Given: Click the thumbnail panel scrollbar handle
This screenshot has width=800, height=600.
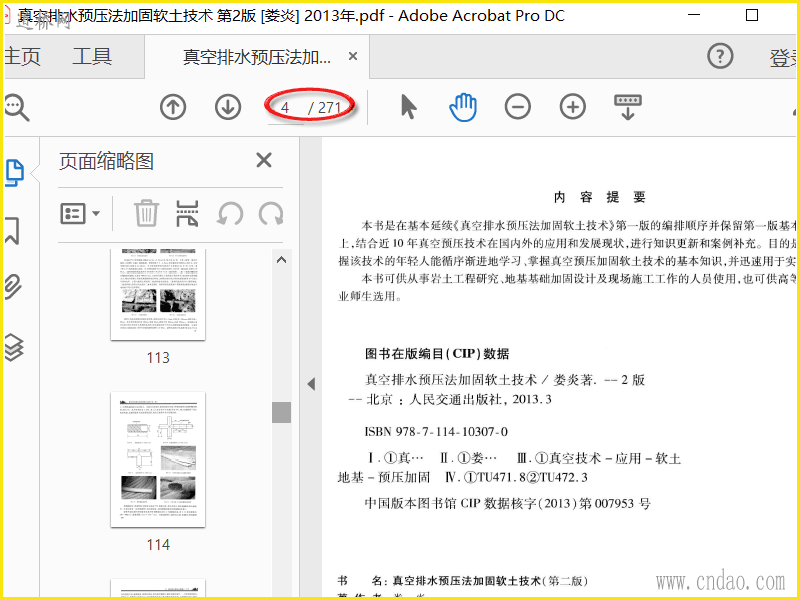Looking at the screenshot, I should pyautogui.click(x=281, y=412).
